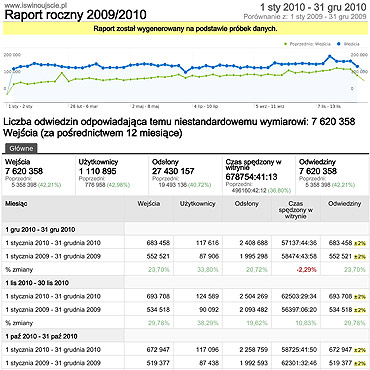
Task: Click the time cell 62301:32:46
Action: 300,363
